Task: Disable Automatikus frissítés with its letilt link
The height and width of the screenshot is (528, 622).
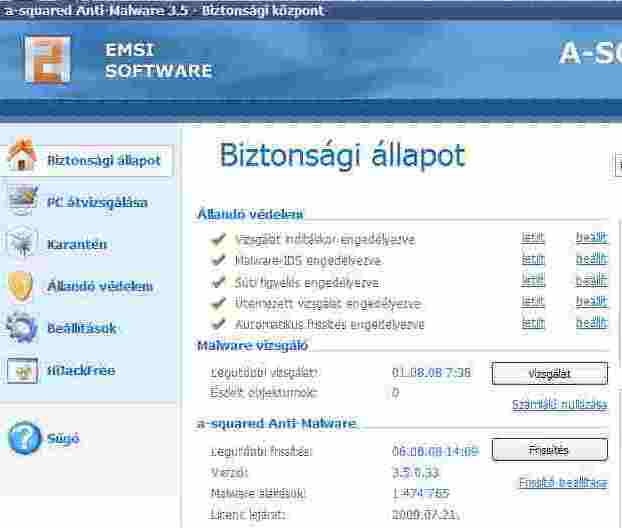Action: point(533,323)
